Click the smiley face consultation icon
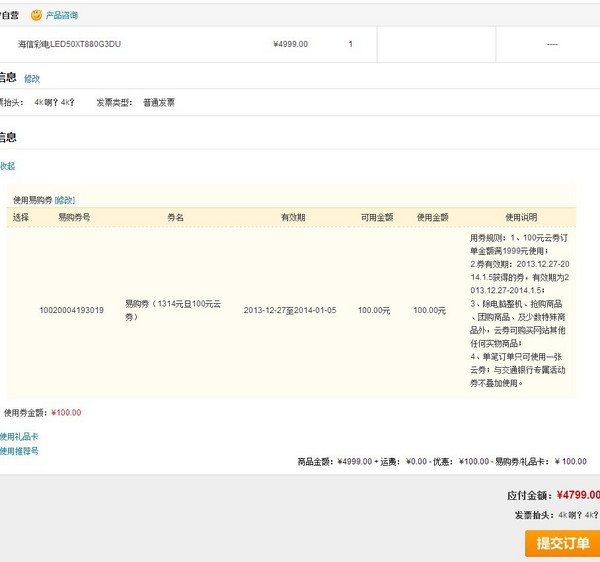The image size is (600, 562). pos(36,15)
